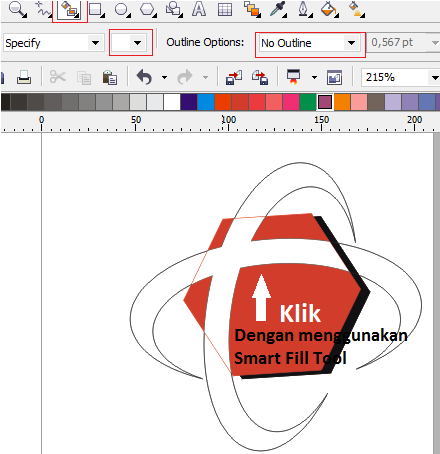
Task: Open the Specify fill options dropdown
Action: tap(52, 43)
